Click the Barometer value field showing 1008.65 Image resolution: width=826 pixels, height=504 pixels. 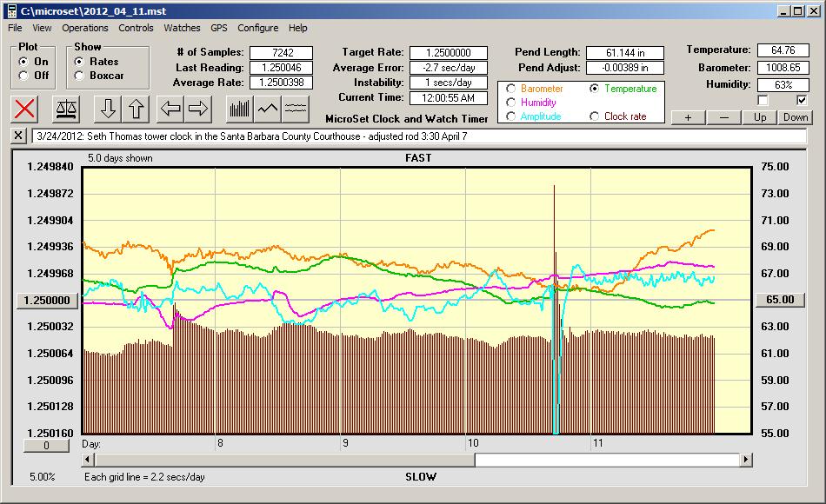point(783,68)
